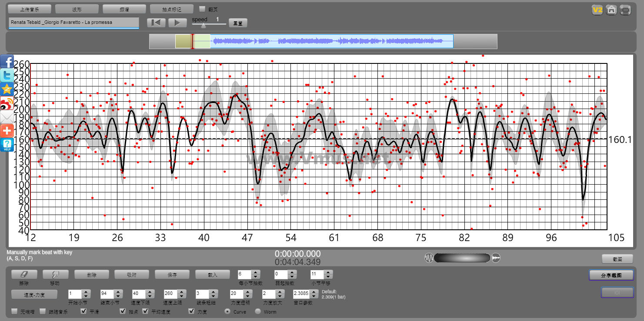Select the eraser (擦除) tool
The height and width of the screenshot is (321, 644).
pos(24,275)
